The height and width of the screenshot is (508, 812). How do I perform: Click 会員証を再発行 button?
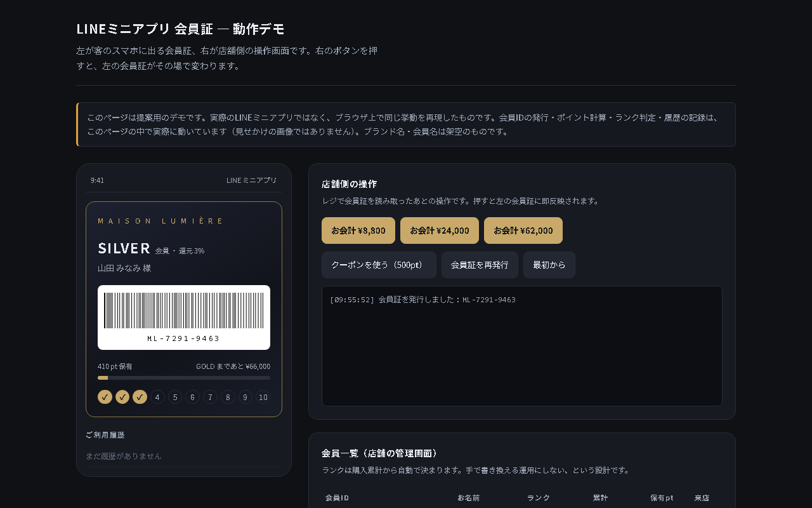point(480,265)
